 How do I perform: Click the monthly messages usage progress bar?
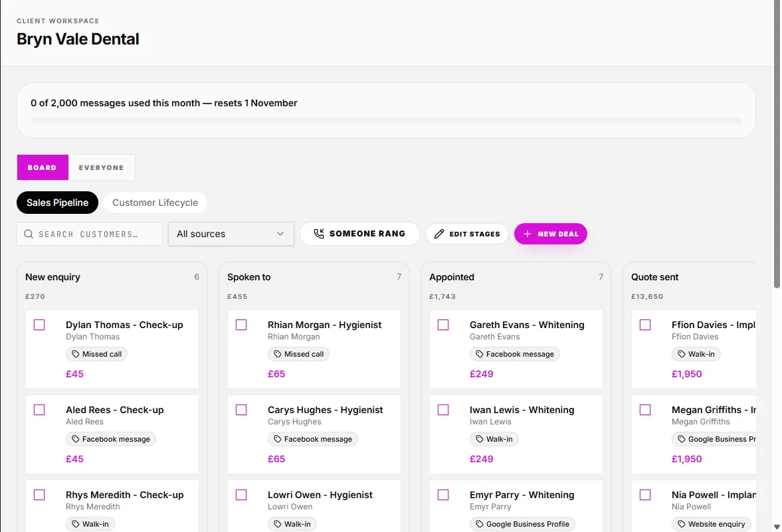click(x=387, y=121)
